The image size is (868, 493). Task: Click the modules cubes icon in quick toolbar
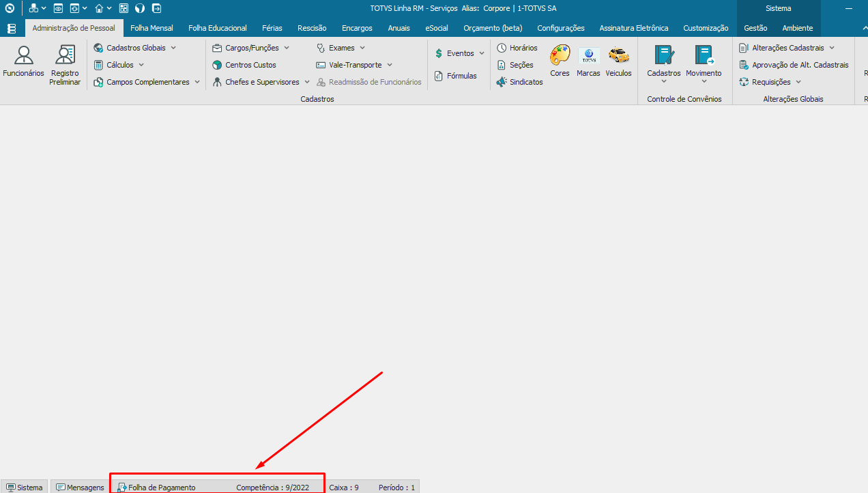[x=33, y=8]
